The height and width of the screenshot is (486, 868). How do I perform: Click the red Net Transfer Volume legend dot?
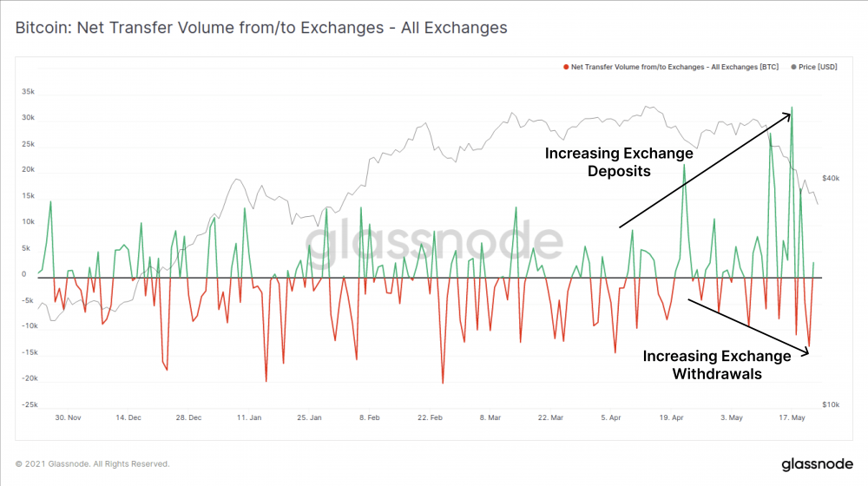[566, 67]
